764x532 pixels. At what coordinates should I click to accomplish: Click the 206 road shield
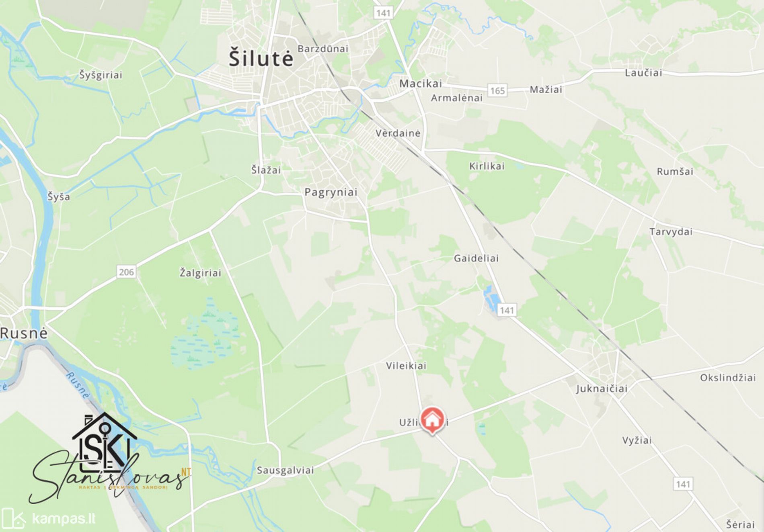126,272
